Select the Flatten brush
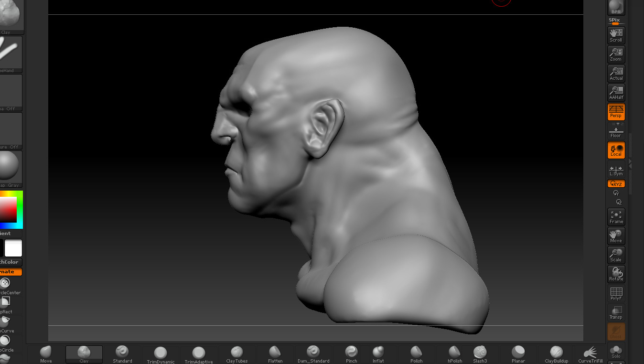Screen dimensions: 644x364 point(275,354)
